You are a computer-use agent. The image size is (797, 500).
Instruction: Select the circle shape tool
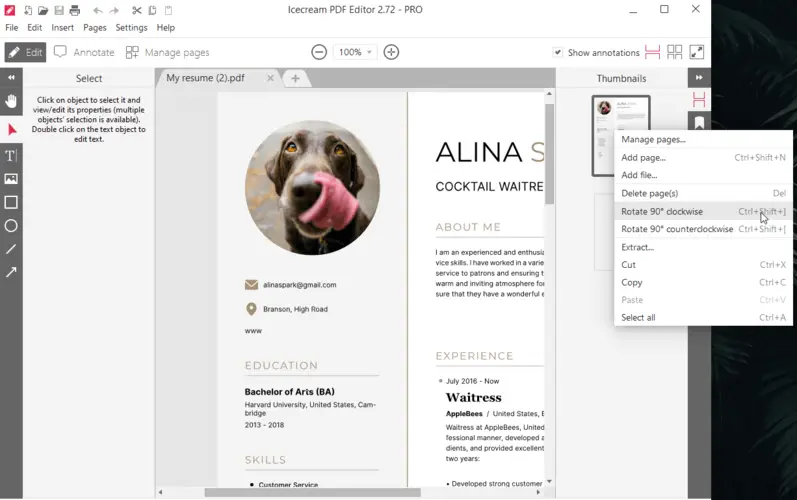(x=11, y=226)
